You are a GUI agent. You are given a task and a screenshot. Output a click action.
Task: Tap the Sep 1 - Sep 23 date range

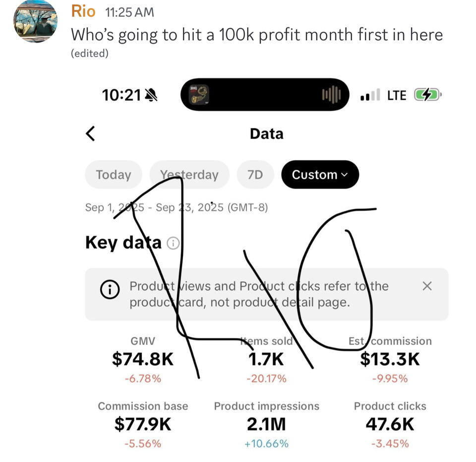[177, 207]
